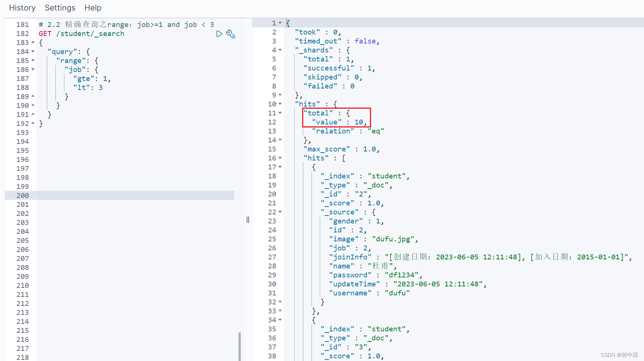The image size is (644, 361).
Task: Click the "successful" : 1 line
Action: tap(339, 68)
